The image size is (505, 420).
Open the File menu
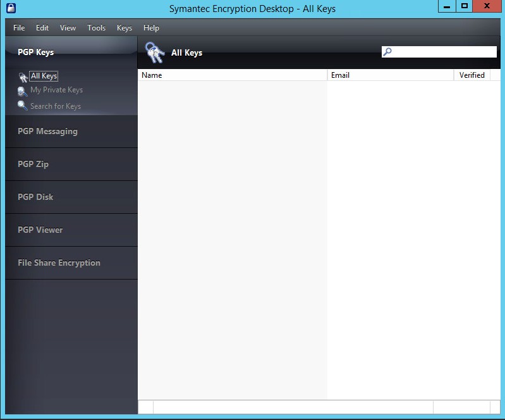(19, 28)
